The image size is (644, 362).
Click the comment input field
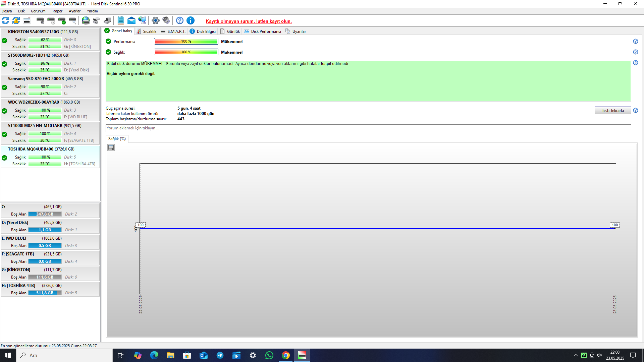368,128
